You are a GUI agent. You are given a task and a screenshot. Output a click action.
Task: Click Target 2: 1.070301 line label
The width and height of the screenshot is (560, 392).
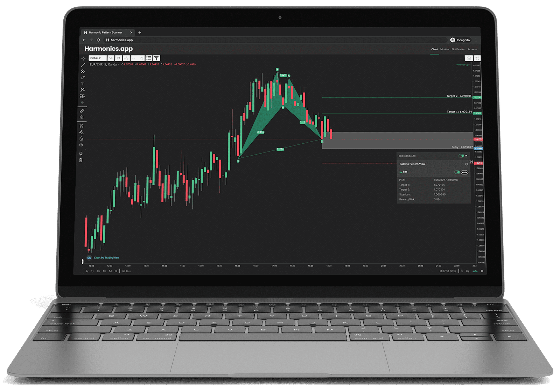tap(459, 96)
